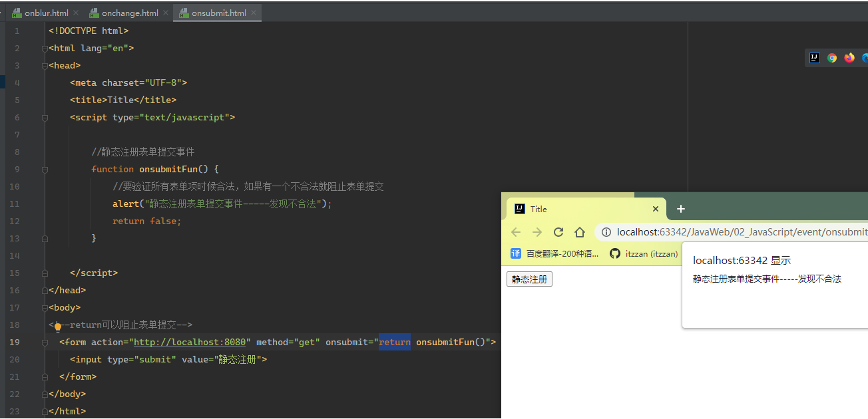Click '<!DOCTYPE html>' on line 1
The width and height of the screenshot is (868, 419).
point(89,31)
